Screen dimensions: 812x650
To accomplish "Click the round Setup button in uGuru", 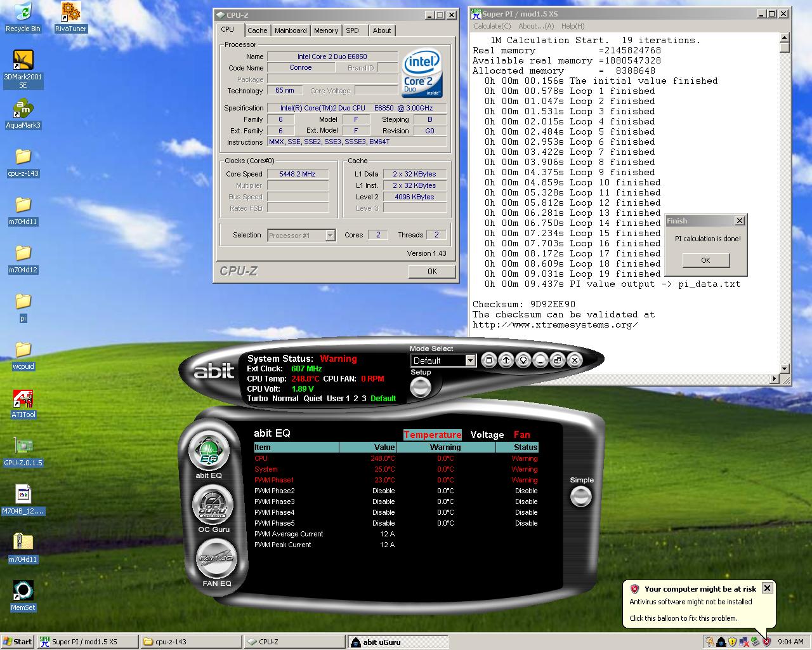I will (x=421, y=387).
